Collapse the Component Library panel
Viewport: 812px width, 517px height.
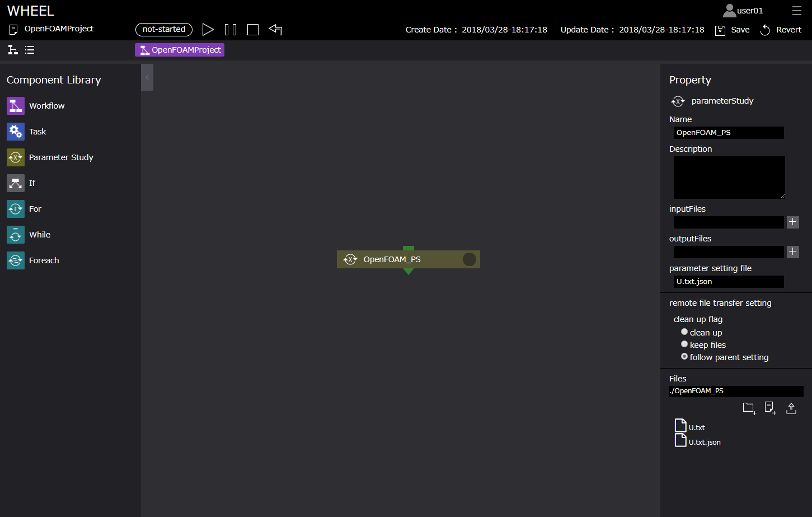[147, 77]
